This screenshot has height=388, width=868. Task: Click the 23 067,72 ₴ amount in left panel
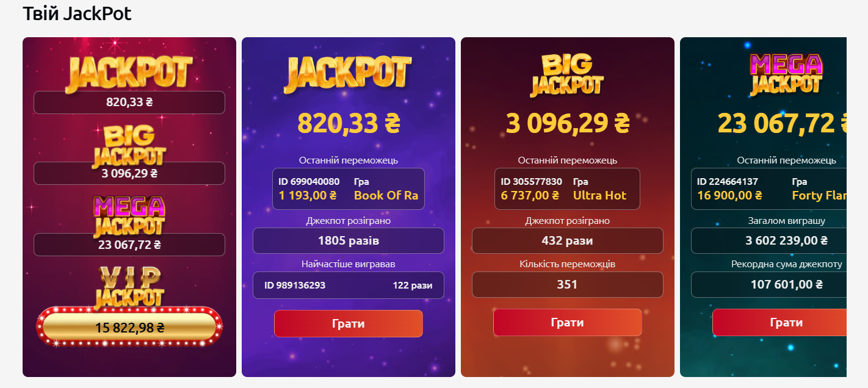129,245
